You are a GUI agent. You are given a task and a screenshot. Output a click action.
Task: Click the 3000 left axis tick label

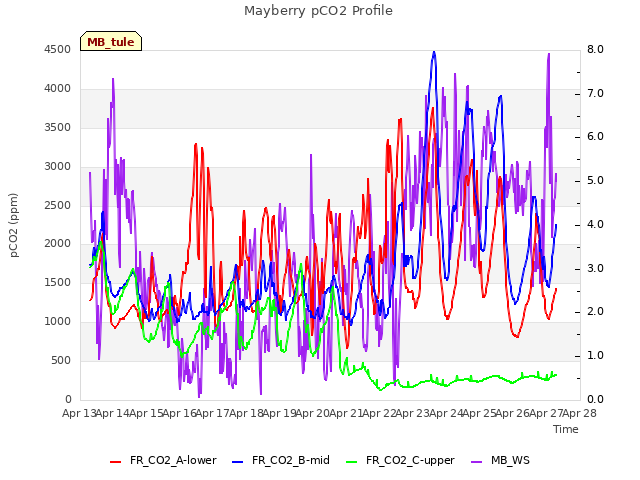point(58,167)
